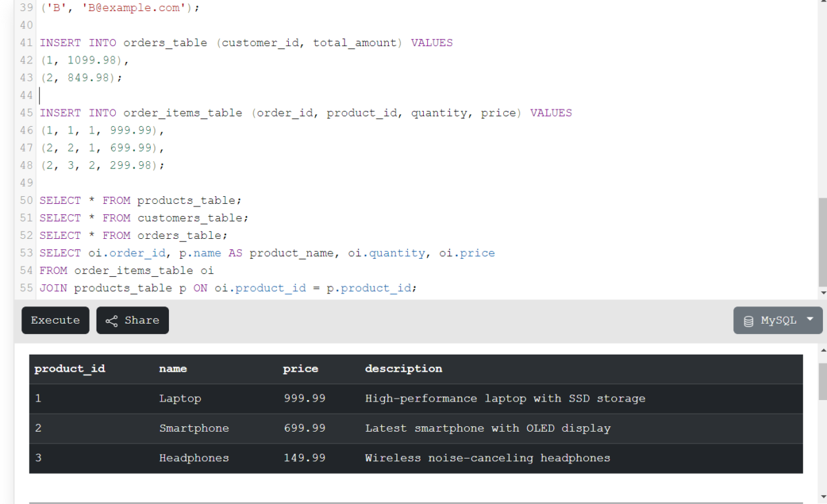827x504 pixels.
Task: Click the Execute button
Action: [x=55, y=320]
